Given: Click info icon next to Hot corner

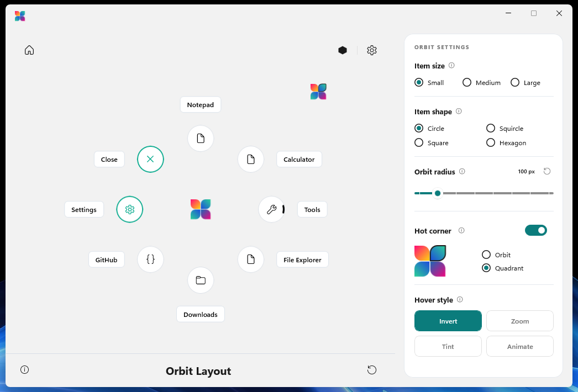Looking at the screenshot, I should coord(461,230).
